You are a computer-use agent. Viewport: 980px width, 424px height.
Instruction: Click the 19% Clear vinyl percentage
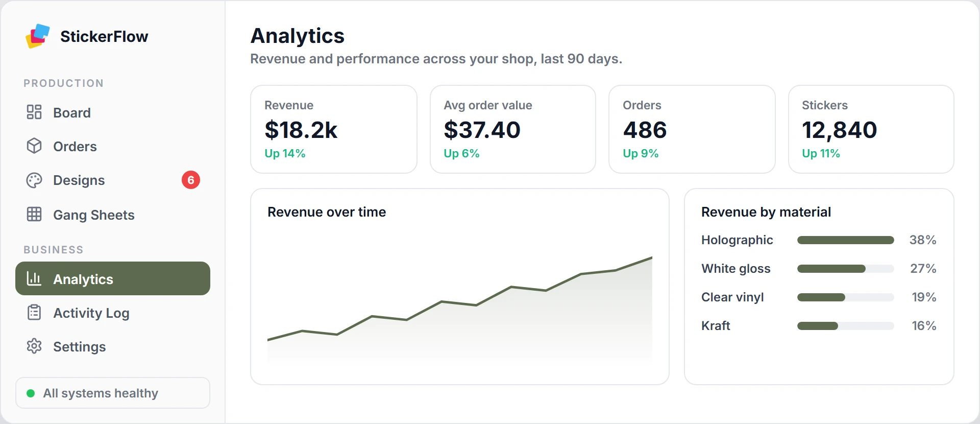[x=924, y=297]
